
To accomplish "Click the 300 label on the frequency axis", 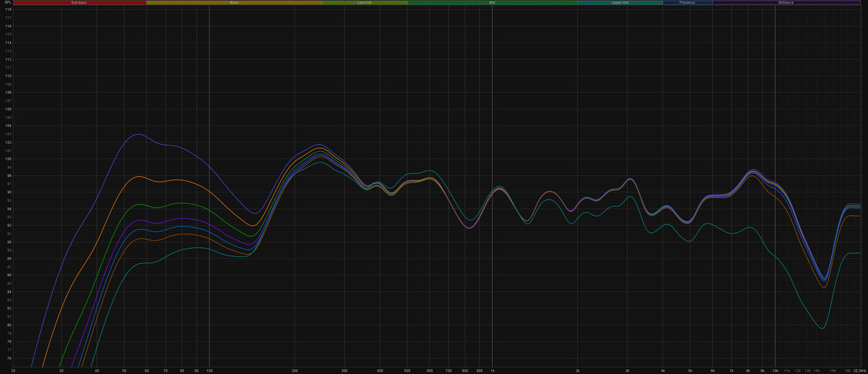I will pos(344,371).
